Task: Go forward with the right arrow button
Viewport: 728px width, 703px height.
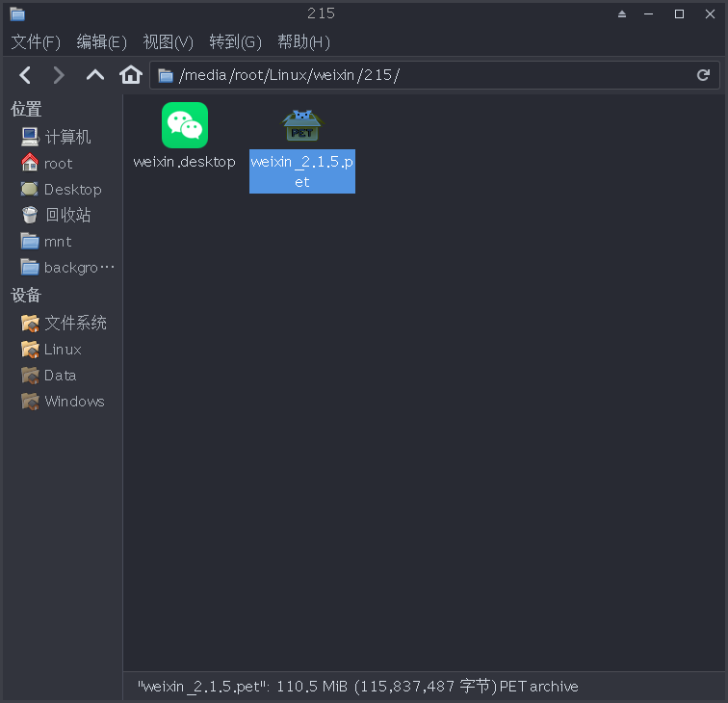Action: pos(59,75)
